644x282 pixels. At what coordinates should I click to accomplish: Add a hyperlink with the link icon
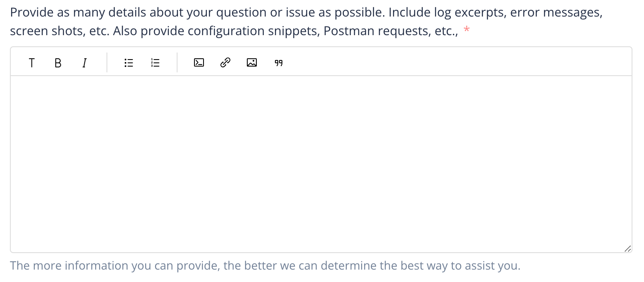pos(225,63)
